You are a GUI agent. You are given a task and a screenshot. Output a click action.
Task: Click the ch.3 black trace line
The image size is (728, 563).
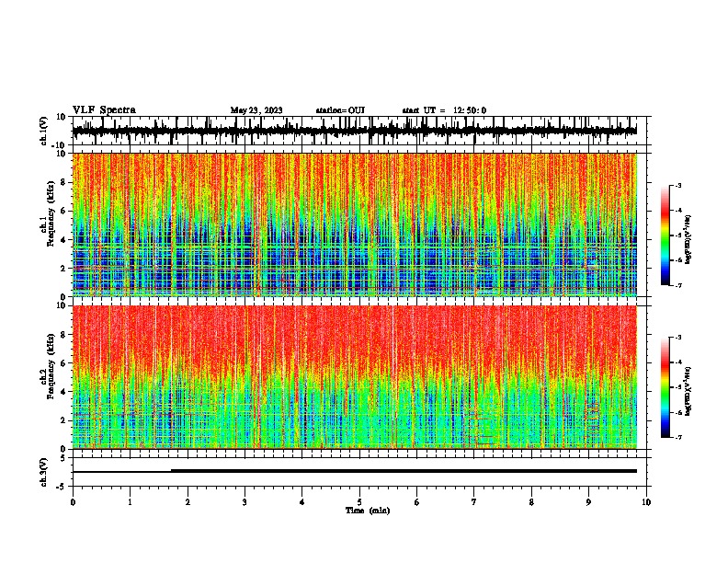[x=355, y=471]
